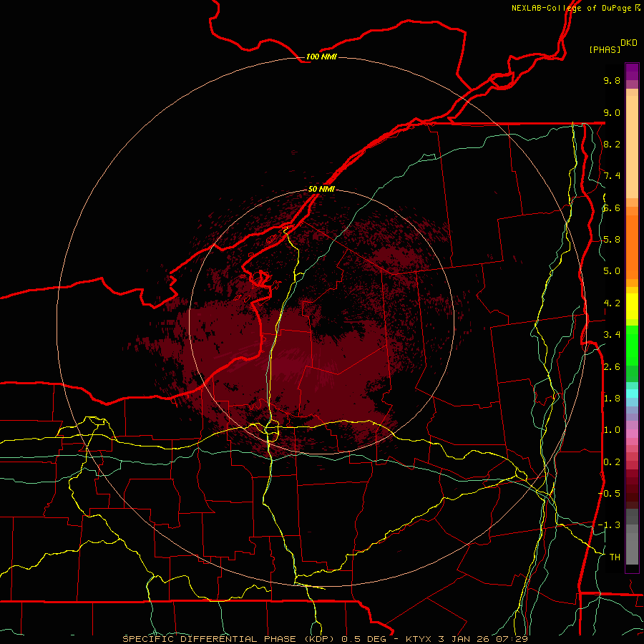Click the KTYX radar site identifier in caption
Image resolution: width=644 pixels, height=644 pixels.
[x=419, y=639]
